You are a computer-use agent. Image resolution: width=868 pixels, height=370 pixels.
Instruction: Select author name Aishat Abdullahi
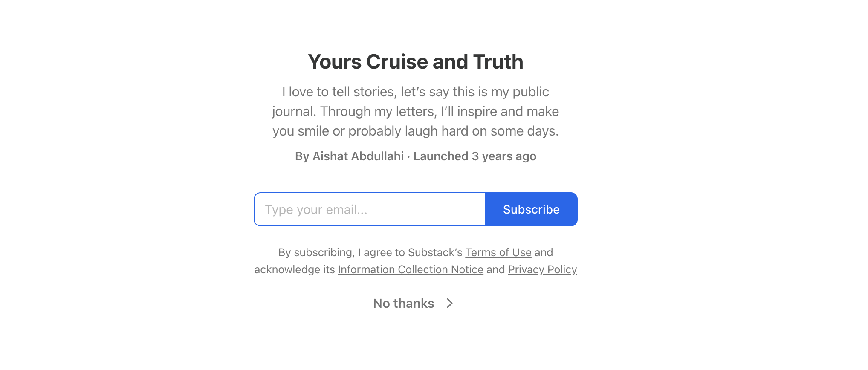pyautogui.click(x=358, y=156)
